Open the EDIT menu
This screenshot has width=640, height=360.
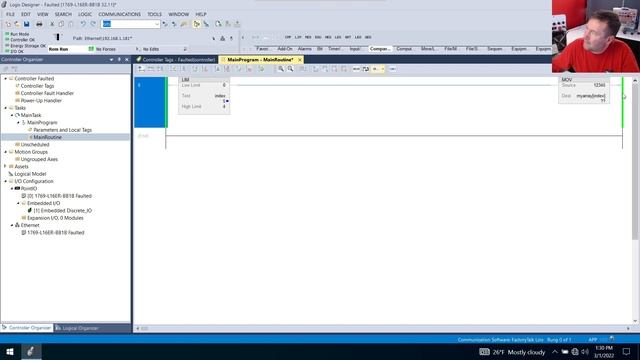[26, 14]
